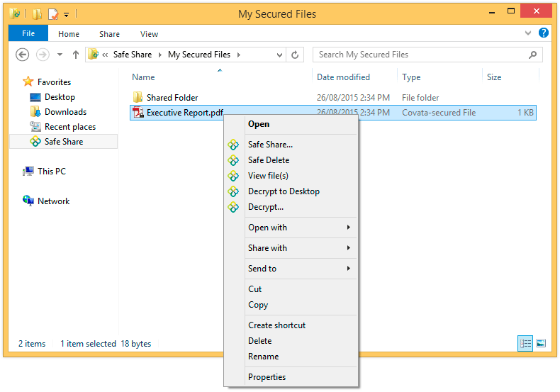Open the address bar history dropdown
This screenshot has height=392, width=560.
click(x=279, y=55)
